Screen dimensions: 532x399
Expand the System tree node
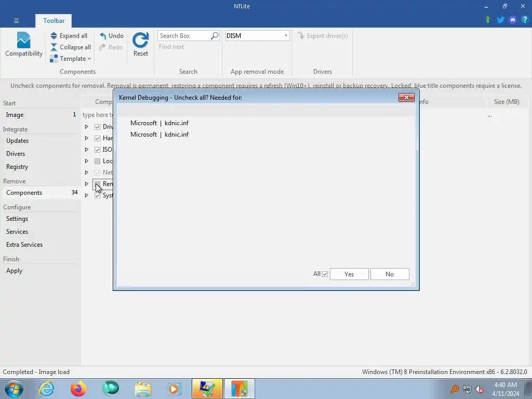pos(87,195)
